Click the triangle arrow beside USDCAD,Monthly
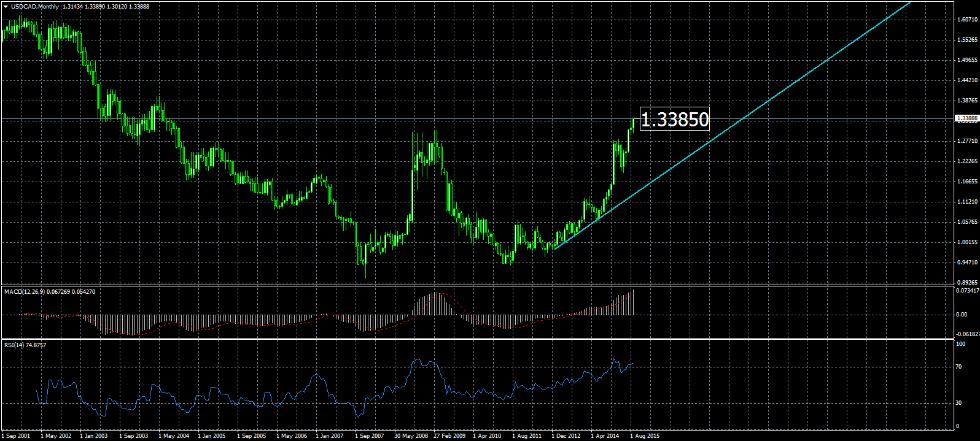The height and width of the screenshot is (441, 980). tap(5, 6)
